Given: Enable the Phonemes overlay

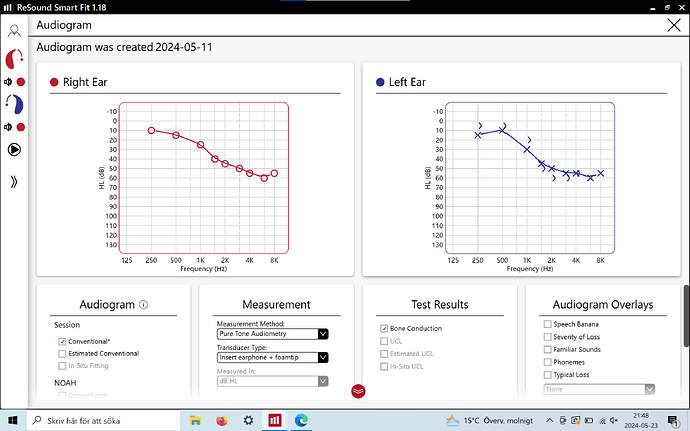Looking at the screenshot, I should point(547,362).
